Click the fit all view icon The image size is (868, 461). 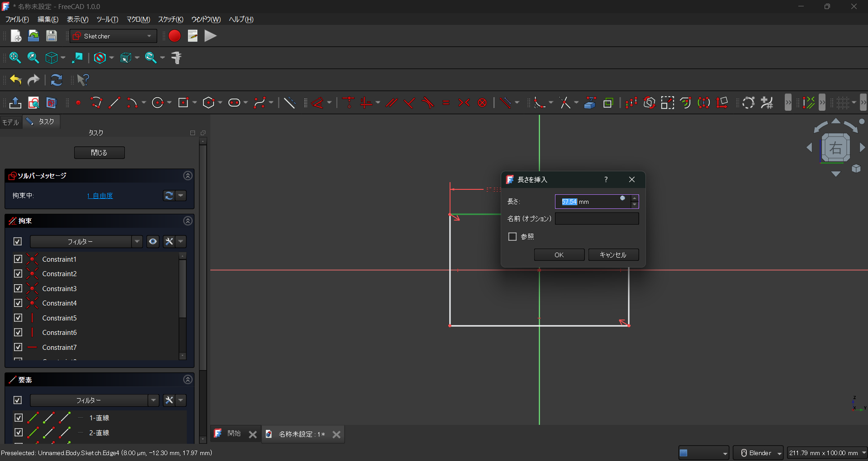pyautogui.click(x=15, y=58)
